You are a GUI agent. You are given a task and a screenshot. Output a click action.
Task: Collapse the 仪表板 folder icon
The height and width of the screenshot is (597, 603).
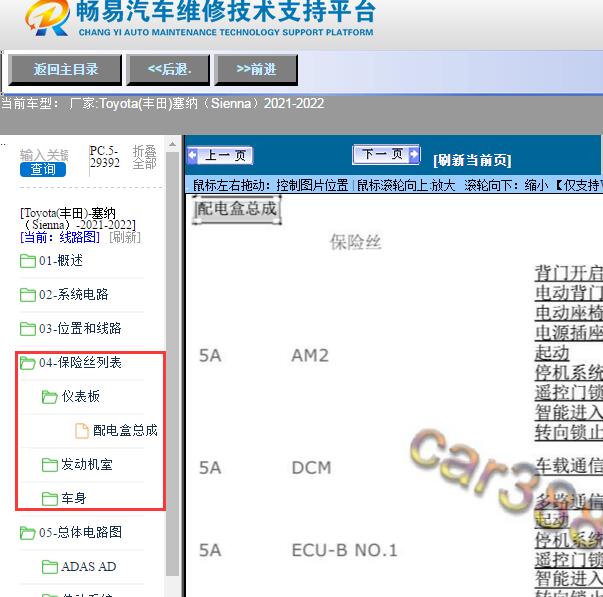[x=50, y=397]
